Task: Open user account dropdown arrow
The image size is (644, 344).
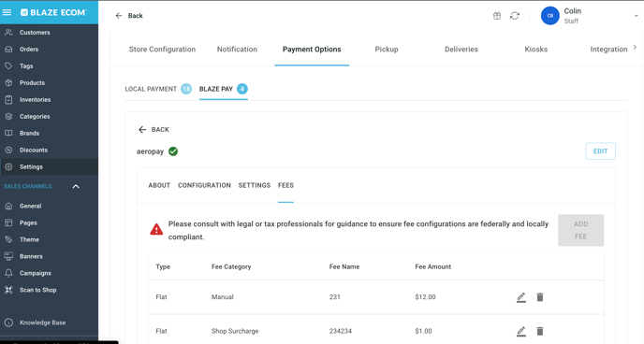Action: pos(636,16)
